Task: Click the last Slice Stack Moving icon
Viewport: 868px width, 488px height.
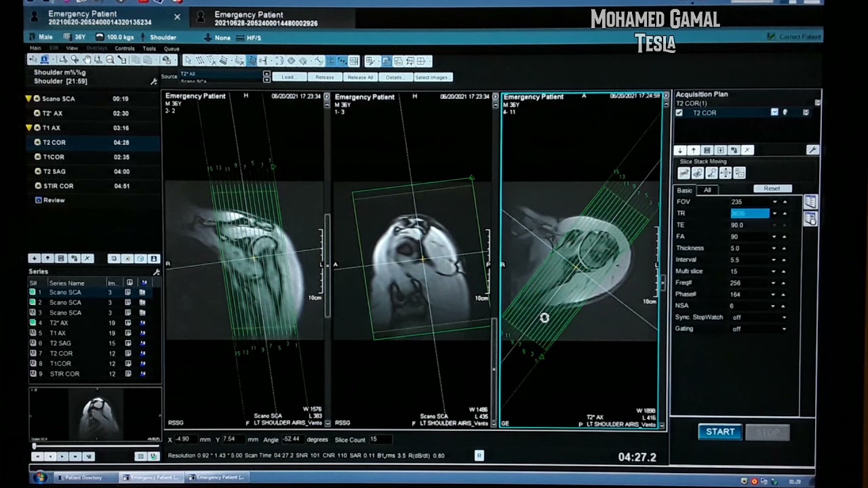Action: pos(740,174)
